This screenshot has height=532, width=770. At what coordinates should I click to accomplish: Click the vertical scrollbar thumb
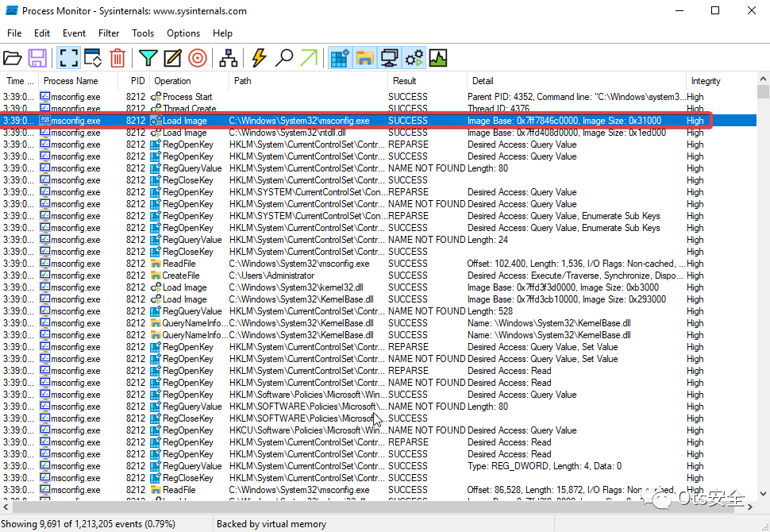763,91
